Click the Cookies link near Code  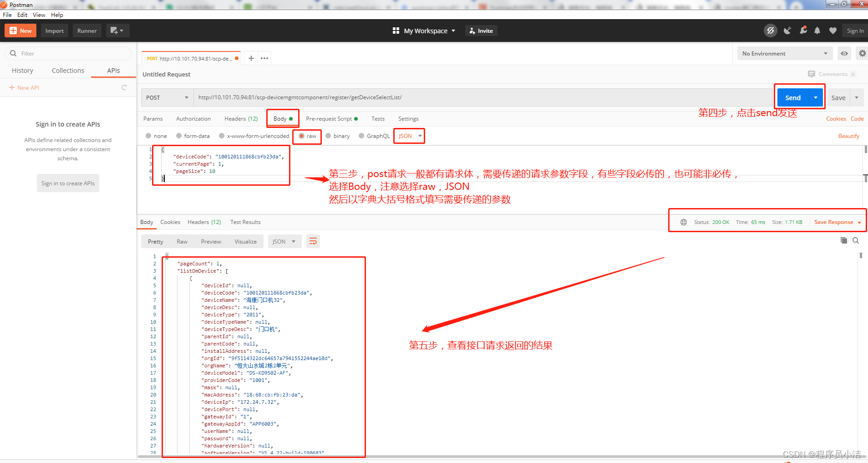pos(836,119)
